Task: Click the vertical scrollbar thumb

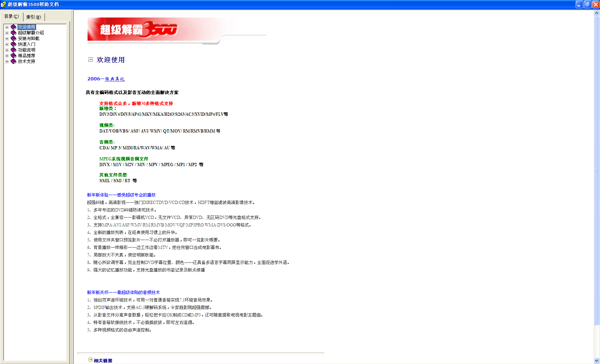Action: click(596, 170)
